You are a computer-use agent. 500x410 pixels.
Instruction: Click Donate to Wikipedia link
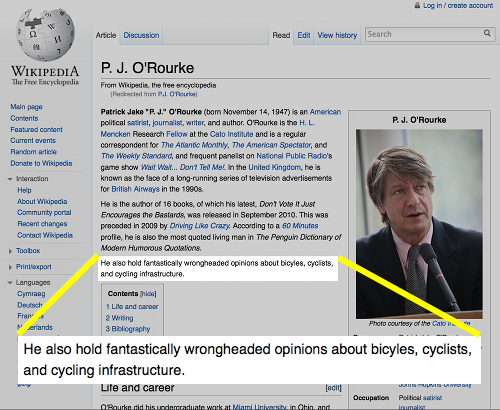[x=41, y=163]
